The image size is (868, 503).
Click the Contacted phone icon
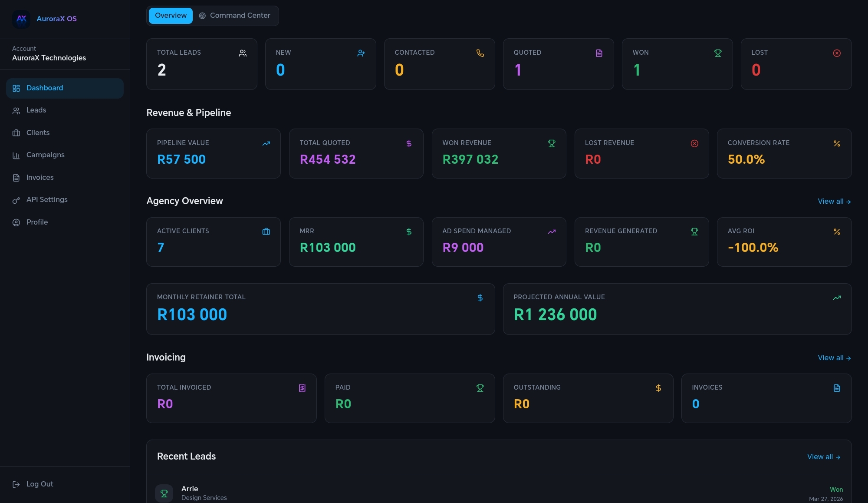480,53
